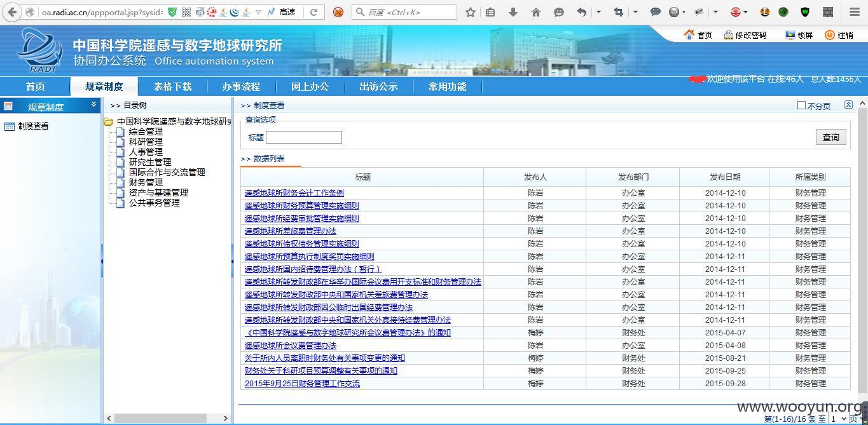Viewport: 868px width, 425px height.
Task: Open dropdown next to crop icon
Action: coord(635,12)
